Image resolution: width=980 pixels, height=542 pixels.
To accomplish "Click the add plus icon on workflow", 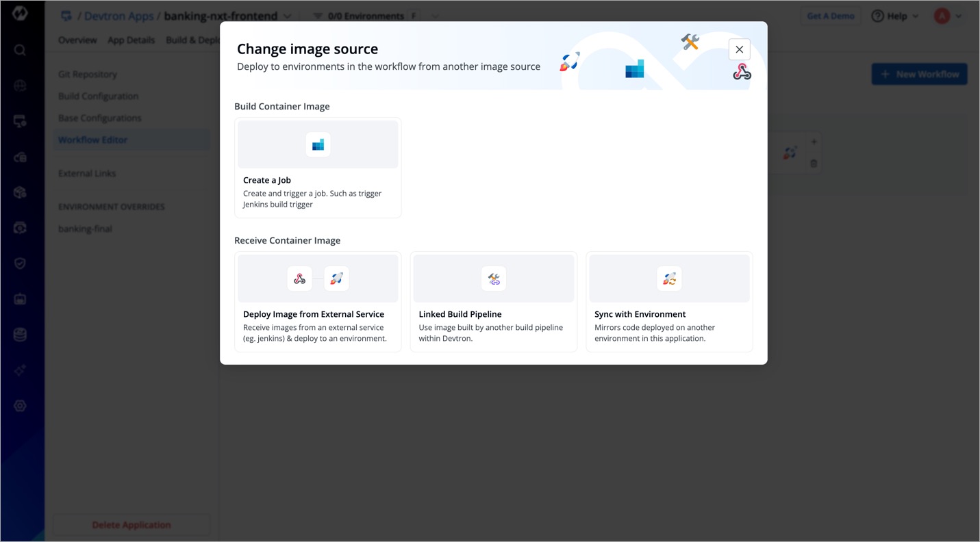I will [x=814, y=142].
